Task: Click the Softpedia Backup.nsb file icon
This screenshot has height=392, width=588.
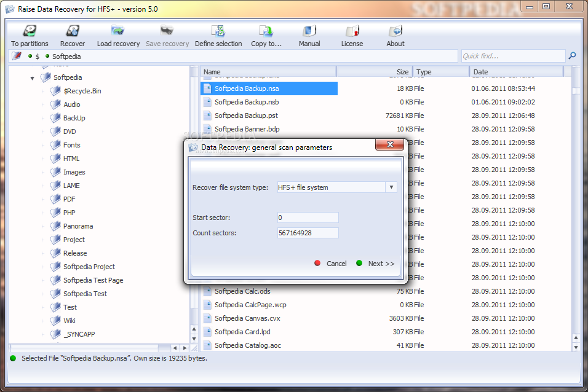Action: point(207,102)
